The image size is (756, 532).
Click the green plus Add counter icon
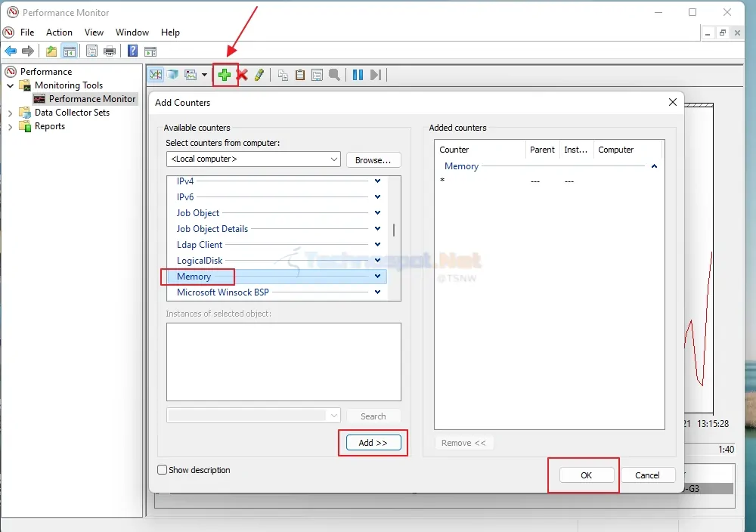225,75
